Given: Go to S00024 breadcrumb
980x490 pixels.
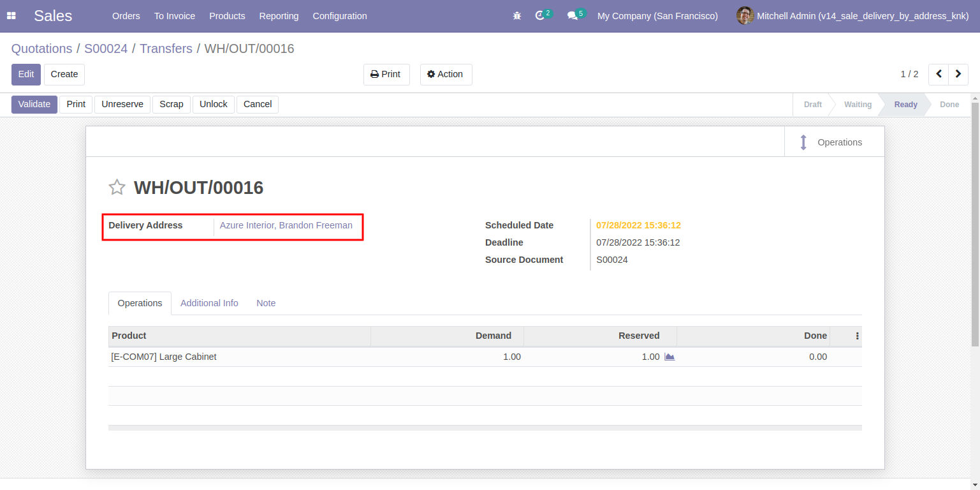Looking at the screenshot, I should 106,48.
